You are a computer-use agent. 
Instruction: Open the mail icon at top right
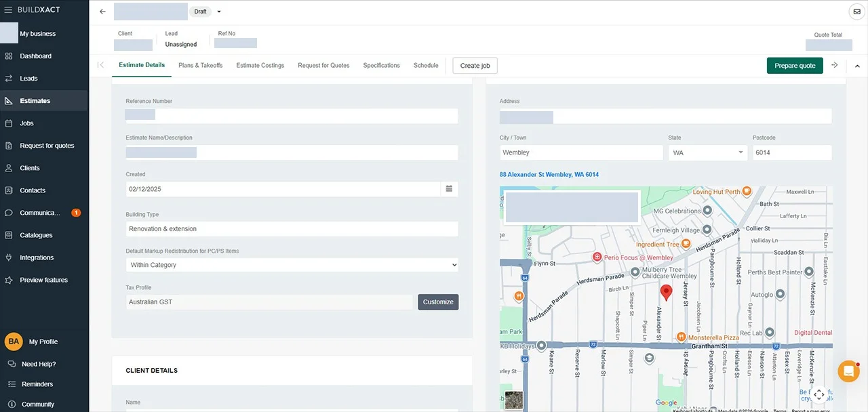pyautogui.click(x=857, y=12)
